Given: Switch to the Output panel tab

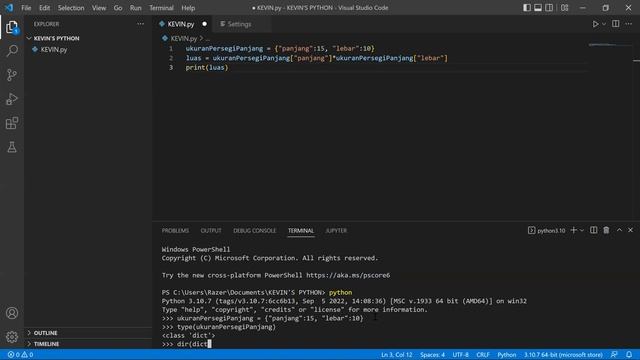Looking at the screenshot, I should [211, 231].
